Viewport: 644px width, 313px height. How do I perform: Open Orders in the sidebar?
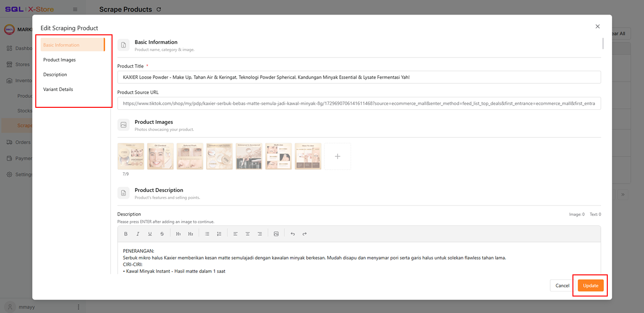coord(19,142)
